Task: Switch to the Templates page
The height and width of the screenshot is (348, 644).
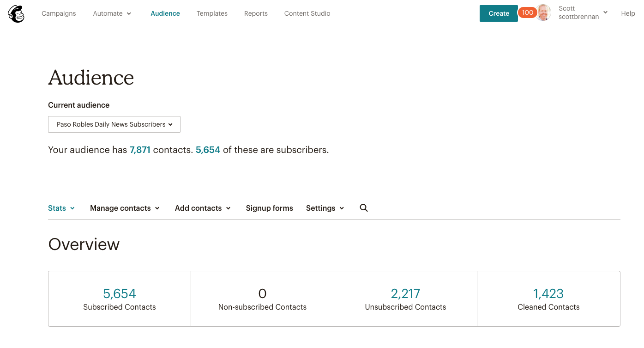Action: click(x=212, y=13)
